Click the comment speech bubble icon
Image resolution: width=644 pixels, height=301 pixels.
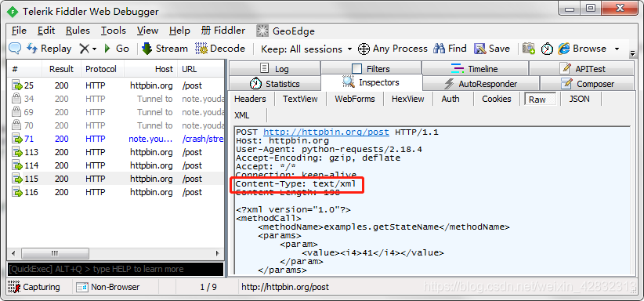click(x=15, y=49)
